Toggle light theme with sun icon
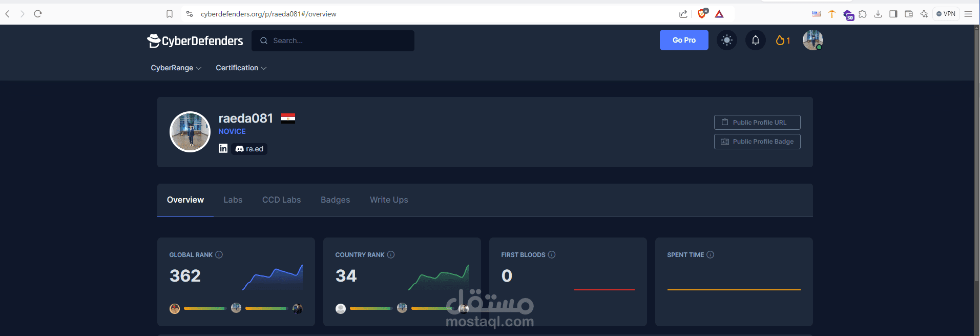The image size is (980, 336). click(x=726, y=40)
